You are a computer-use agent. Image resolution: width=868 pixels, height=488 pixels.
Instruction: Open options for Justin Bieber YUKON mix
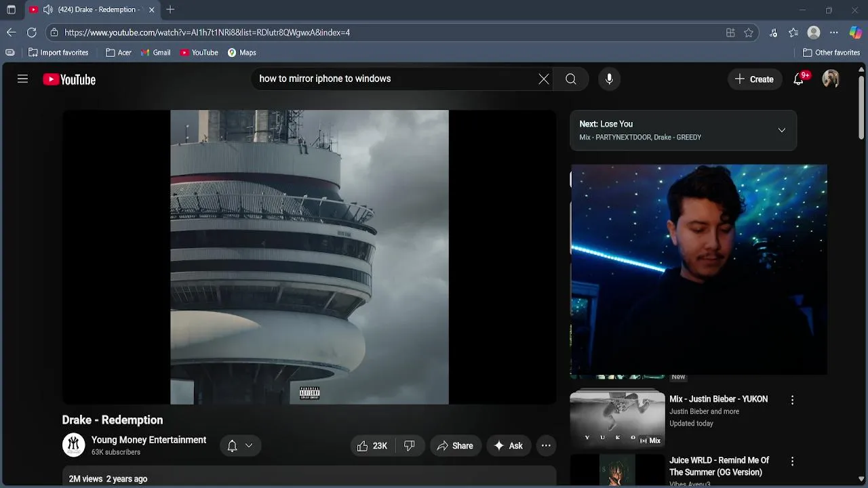pyautogui.click(x=792, y=401)
